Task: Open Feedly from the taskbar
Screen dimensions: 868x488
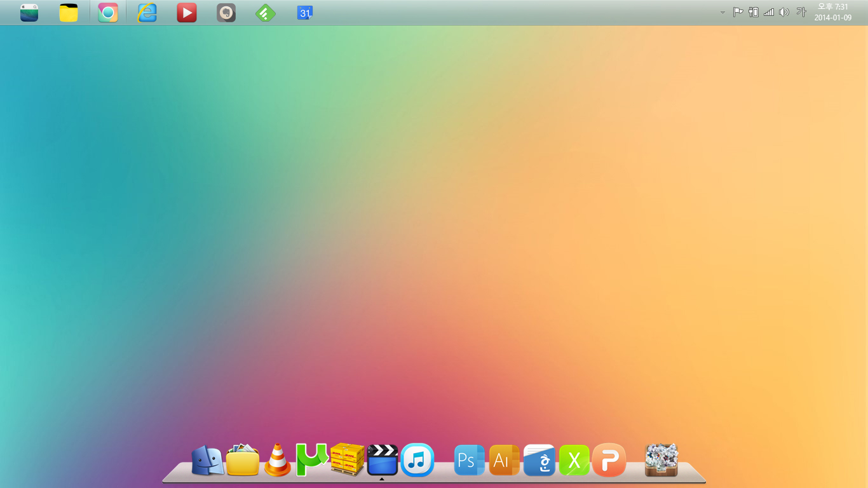Action: 266,13
